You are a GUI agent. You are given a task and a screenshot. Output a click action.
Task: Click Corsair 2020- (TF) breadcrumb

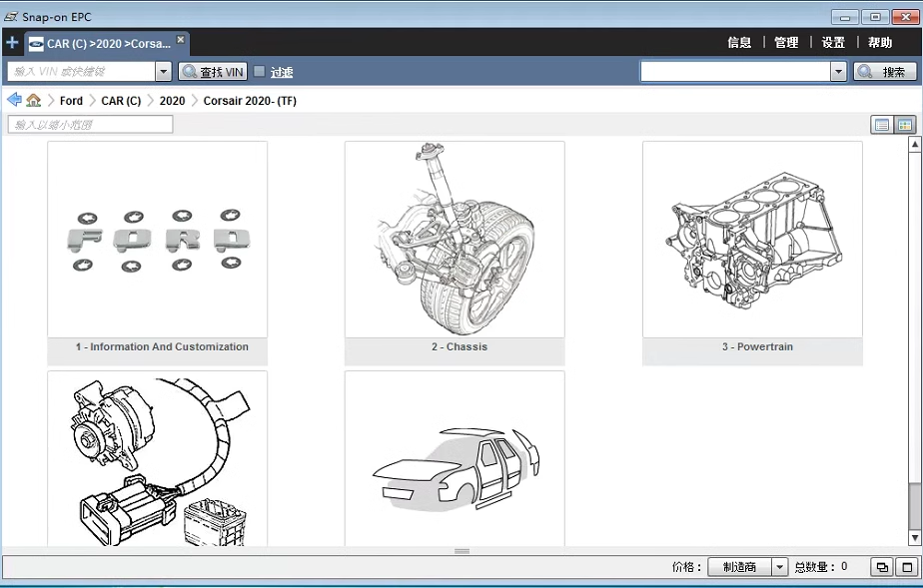click(x=250, y=101)
